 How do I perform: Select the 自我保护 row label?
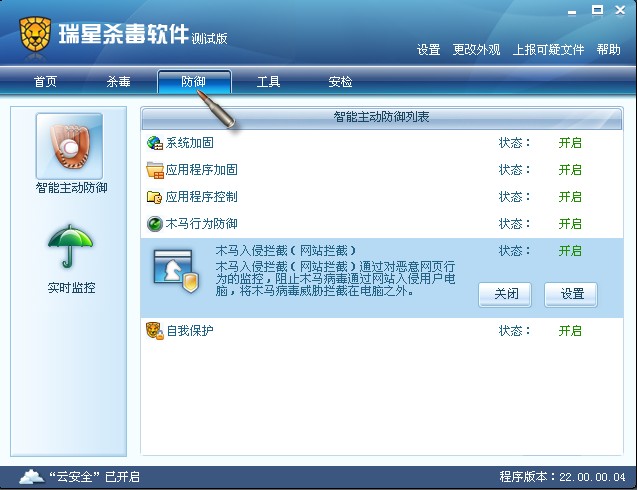(x=190, y=331)
